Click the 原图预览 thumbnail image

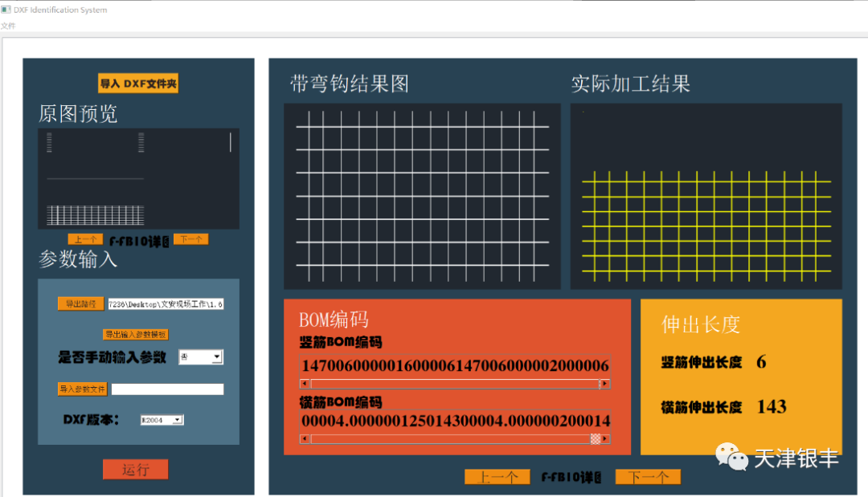pyautogui.click(x=138, y=179)
